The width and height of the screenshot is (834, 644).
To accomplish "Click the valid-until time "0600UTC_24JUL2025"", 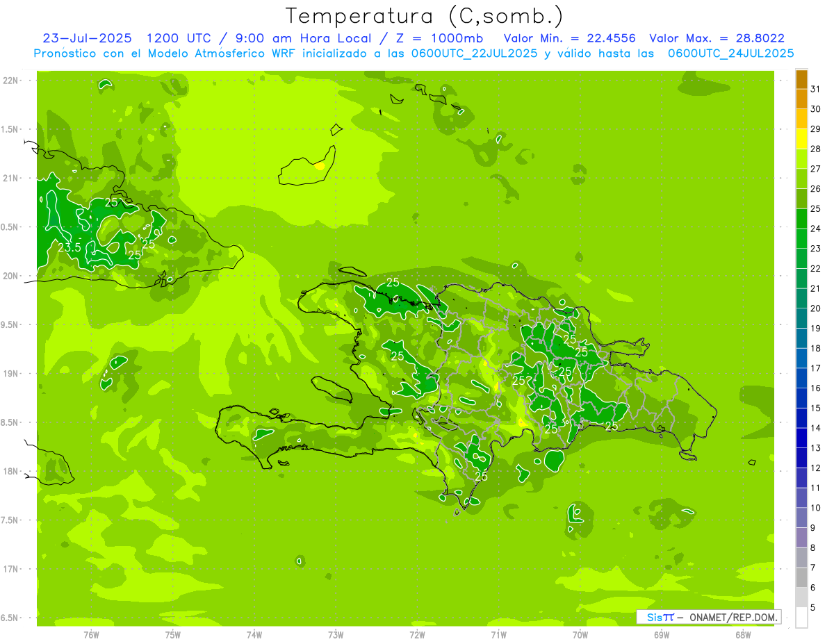I will (730, 53).
